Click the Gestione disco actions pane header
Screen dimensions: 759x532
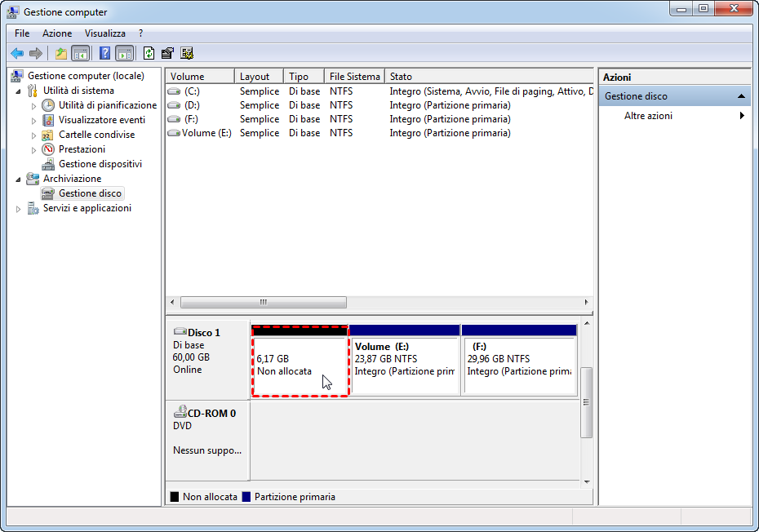pos(675,96)
